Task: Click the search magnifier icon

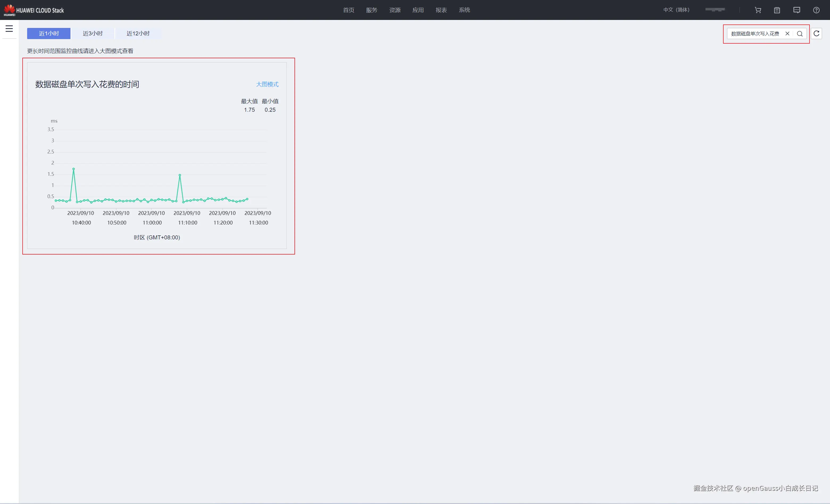Action: click(x=800, y=34)
